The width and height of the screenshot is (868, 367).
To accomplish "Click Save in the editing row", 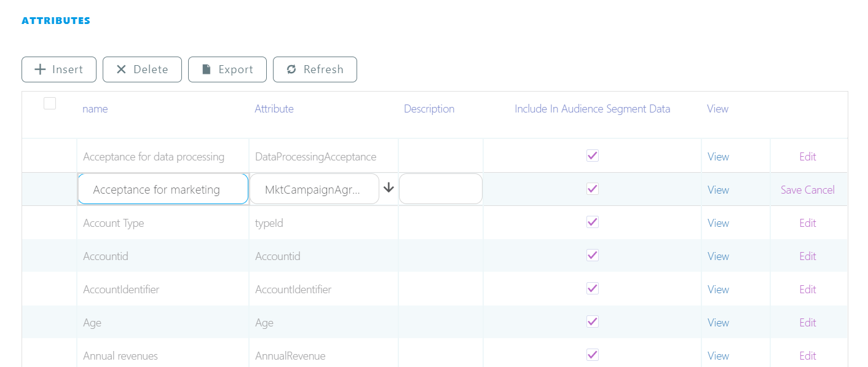I will pyautogui.click(x=791, y=190).
